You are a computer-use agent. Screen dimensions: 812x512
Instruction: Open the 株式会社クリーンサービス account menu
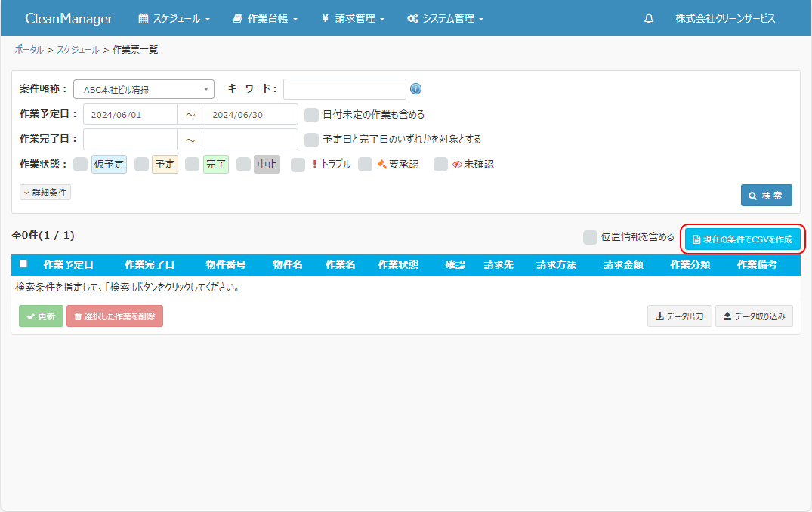click(725, 19)
